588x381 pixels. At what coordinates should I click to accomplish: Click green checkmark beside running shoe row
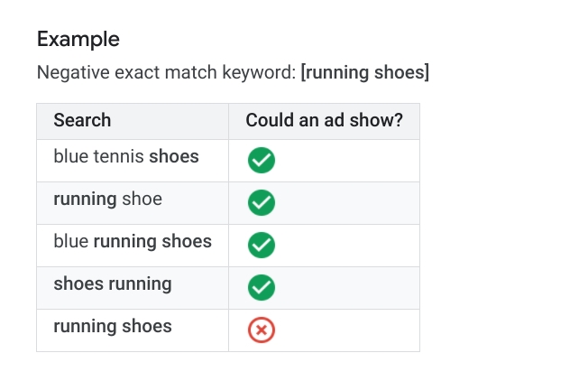click(x=261, y=203)
